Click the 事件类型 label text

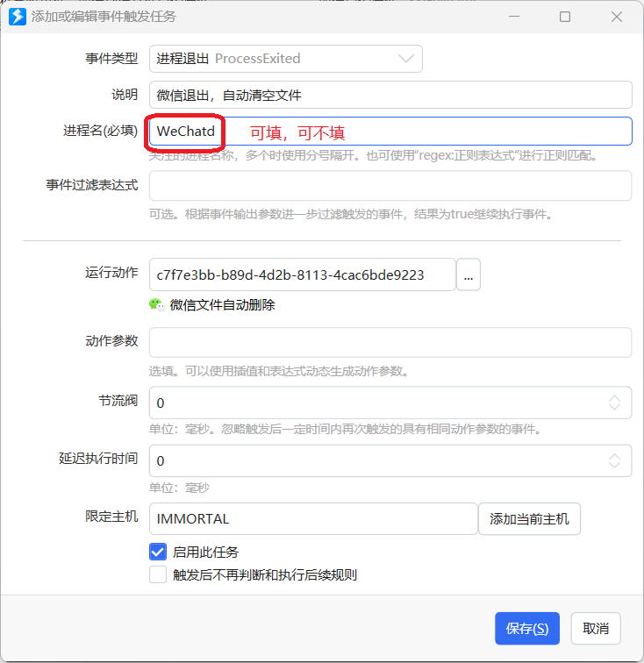click(x=111, y=59)
